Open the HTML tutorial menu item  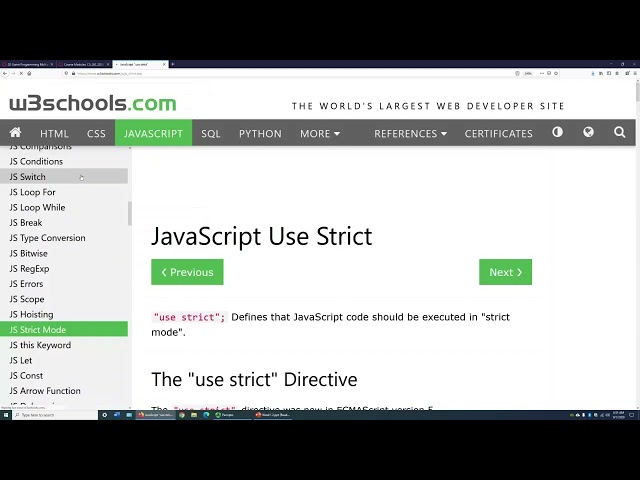54,133
